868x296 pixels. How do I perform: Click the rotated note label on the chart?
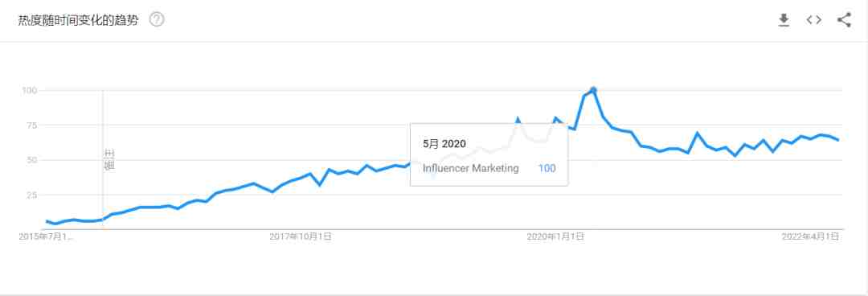coord(109,159)
